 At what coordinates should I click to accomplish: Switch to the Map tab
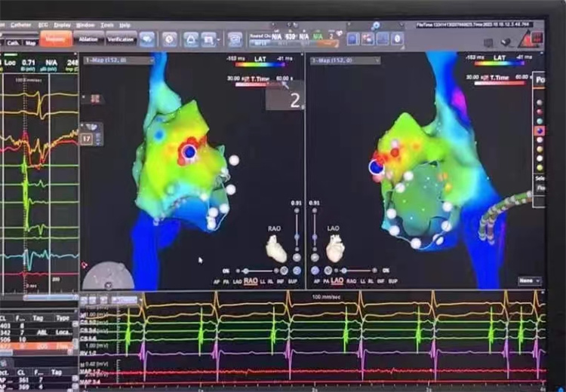(30, 43)
